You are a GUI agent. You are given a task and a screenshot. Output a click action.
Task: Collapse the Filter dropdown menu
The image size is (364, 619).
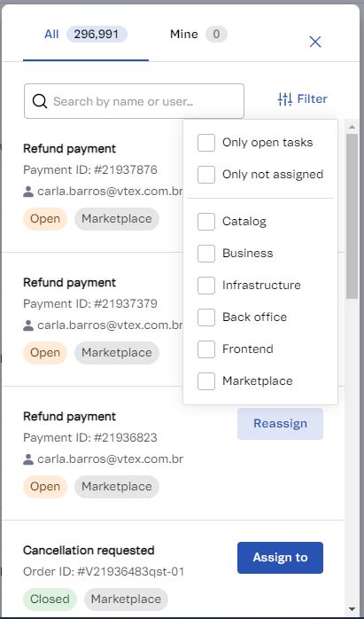coord(303,98)
